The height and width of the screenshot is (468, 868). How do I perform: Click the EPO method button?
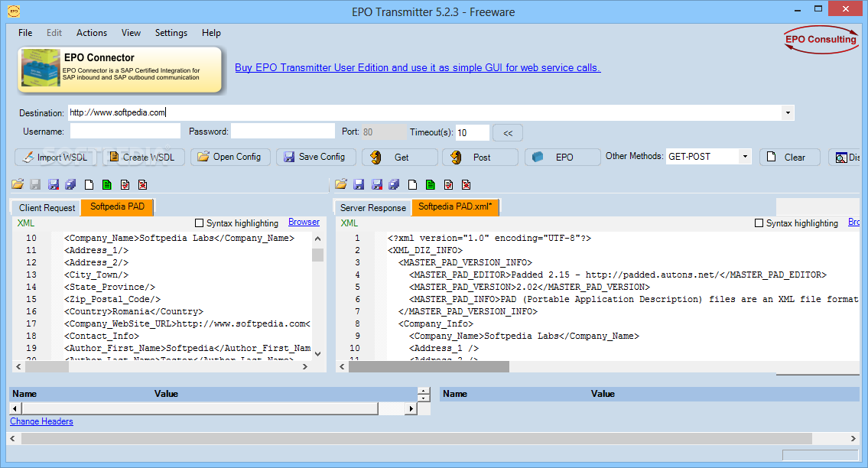[562, 158]
